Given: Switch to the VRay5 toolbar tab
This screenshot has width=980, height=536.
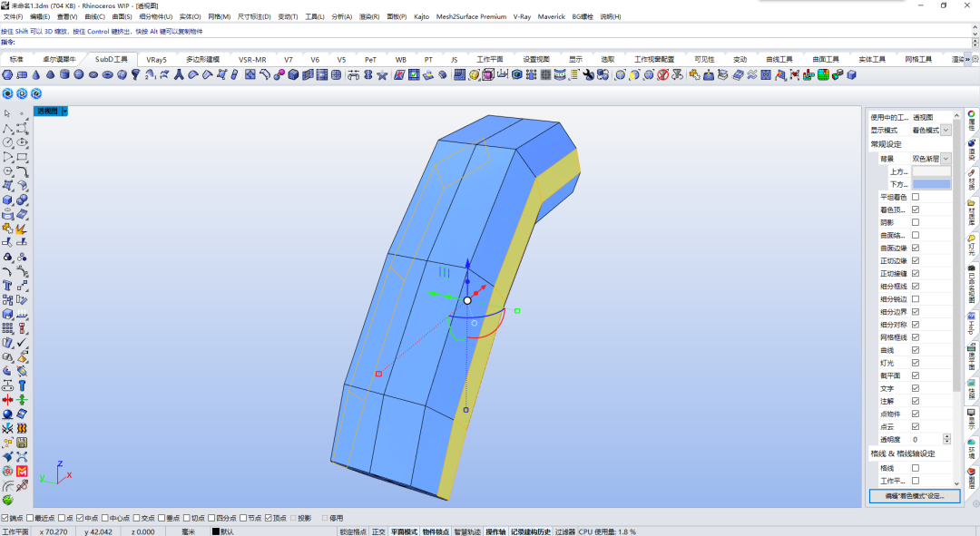Looking at the screenshot, I should (x=156, y=59).
